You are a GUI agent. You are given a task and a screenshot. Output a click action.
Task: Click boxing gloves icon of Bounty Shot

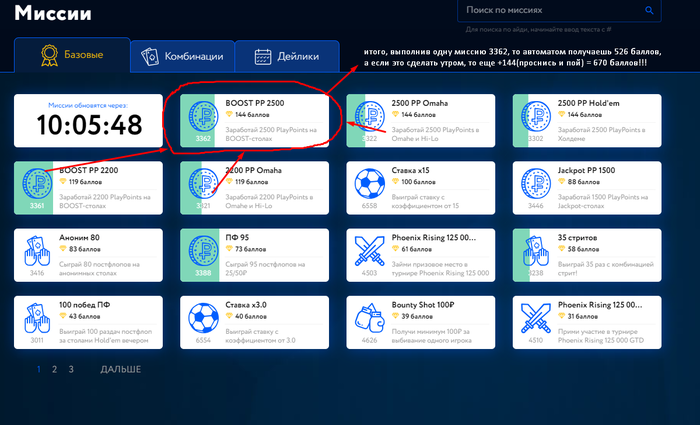tap(370, 318)
